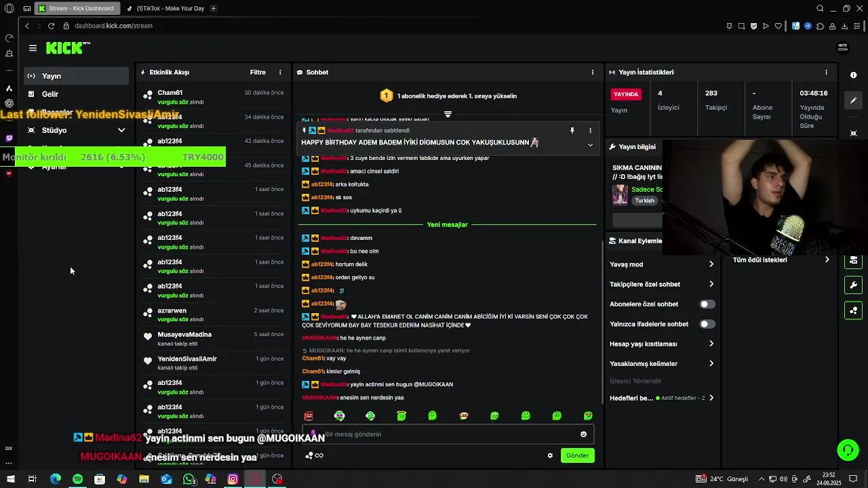
Task: Click the browser address bar URL
Action: pos(113,26)
